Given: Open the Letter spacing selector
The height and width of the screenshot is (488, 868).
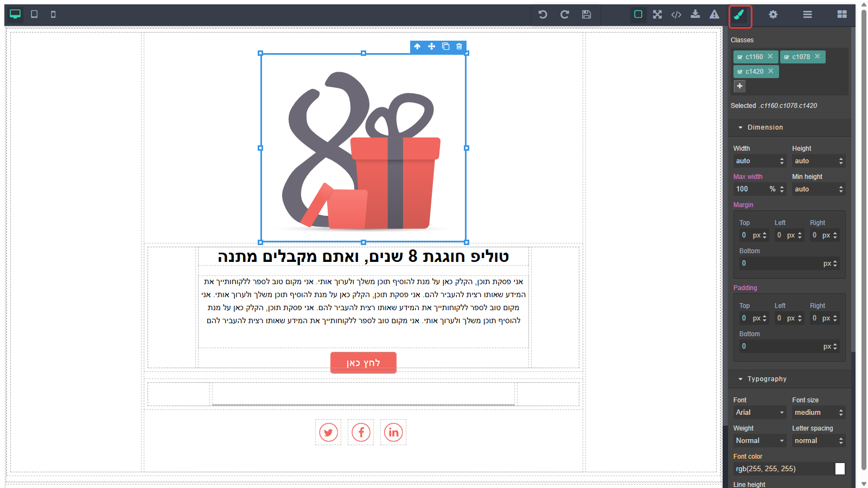Looking at the screenshot, I should point(819,441).
